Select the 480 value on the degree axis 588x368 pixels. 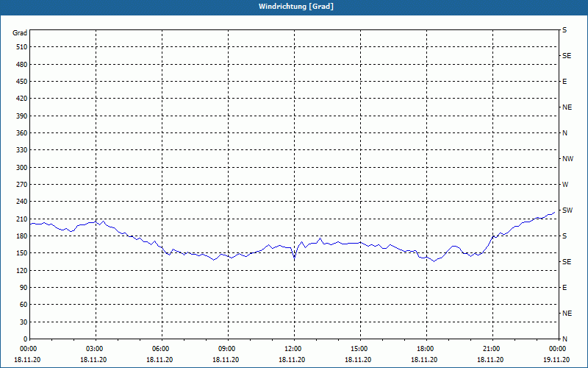21,64
